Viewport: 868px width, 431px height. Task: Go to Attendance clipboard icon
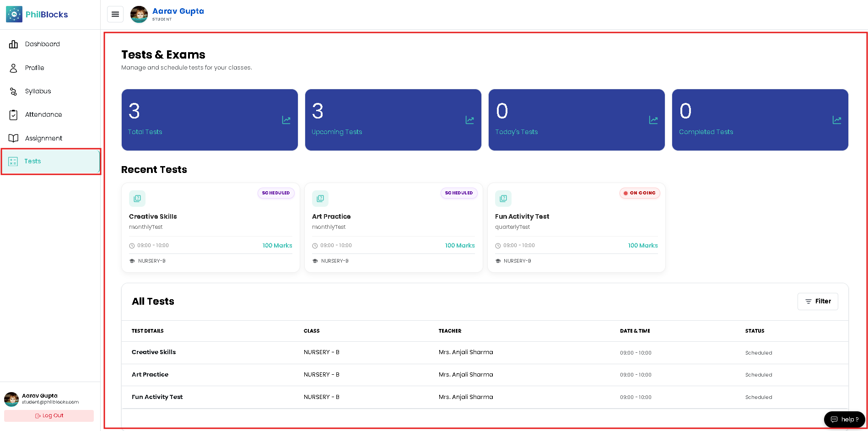pyautogui.click(x=14, y=115)
